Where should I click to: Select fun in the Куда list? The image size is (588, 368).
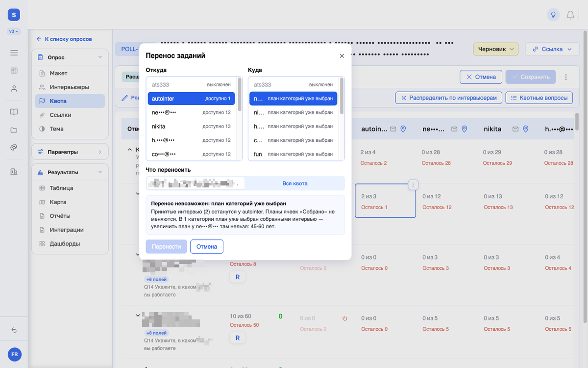(293, 154)
